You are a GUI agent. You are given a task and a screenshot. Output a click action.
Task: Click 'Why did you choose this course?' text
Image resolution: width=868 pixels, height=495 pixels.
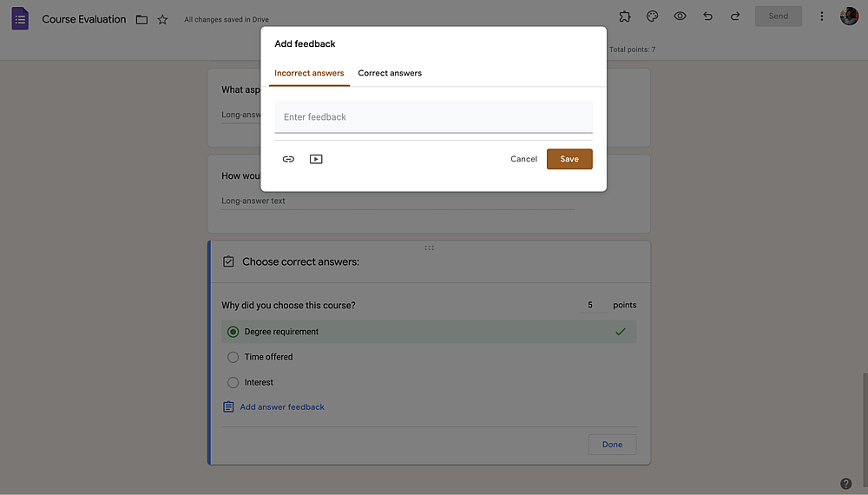click(288, 305)
